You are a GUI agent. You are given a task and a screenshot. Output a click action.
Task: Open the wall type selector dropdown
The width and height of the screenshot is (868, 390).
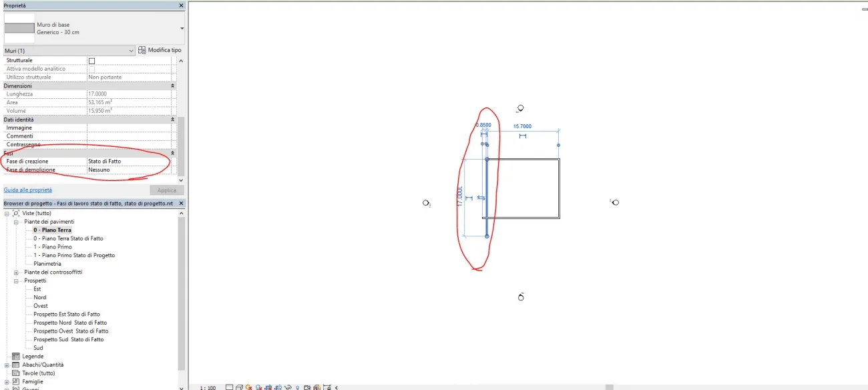[182, 29]
